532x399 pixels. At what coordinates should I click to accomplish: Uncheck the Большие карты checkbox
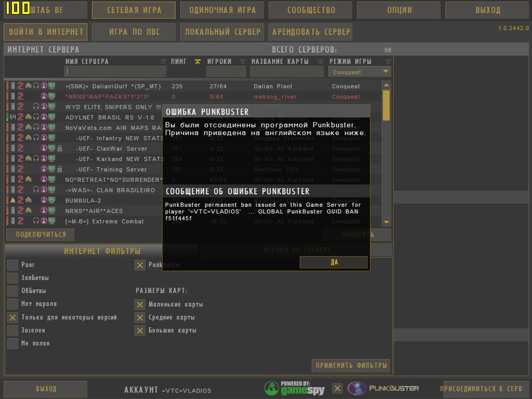tap(140, 330)
